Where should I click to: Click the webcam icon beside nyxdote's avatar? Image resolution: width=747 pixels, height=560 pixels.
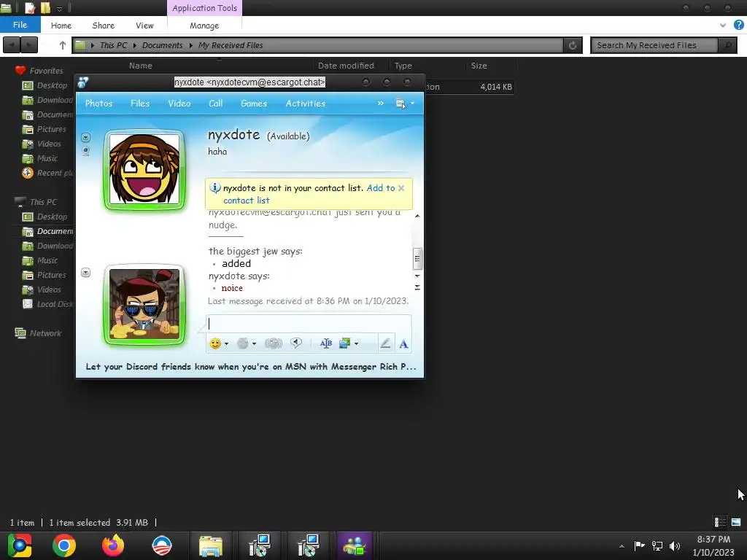86,151
